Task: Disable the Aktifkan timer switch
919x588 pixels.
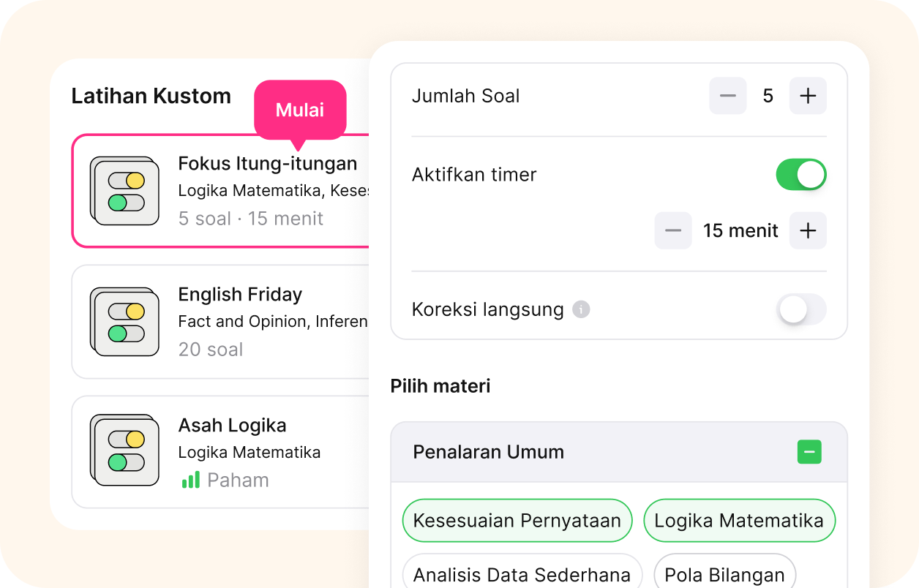Action: pos(800,175)
